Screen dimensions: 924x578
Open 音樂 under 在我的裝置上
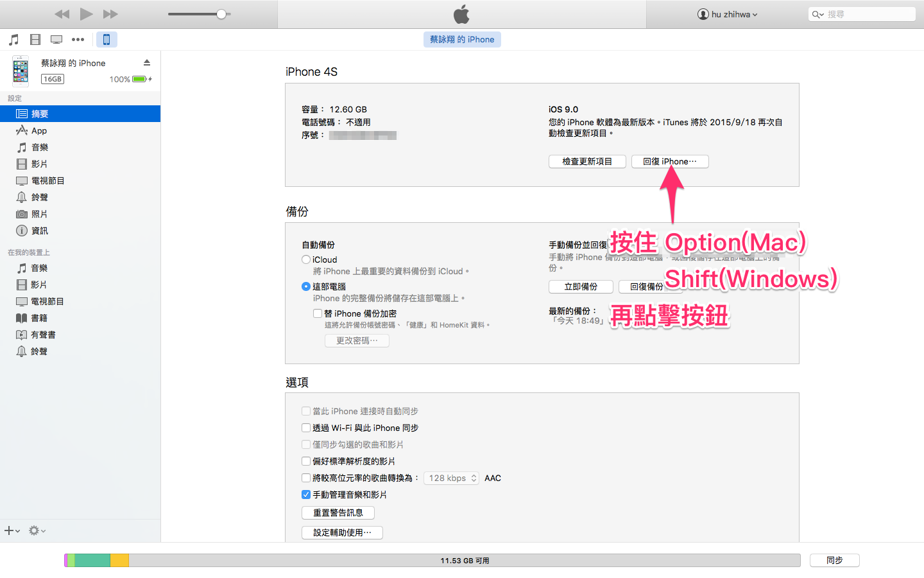pyautogui.click(x=80, y=268)
